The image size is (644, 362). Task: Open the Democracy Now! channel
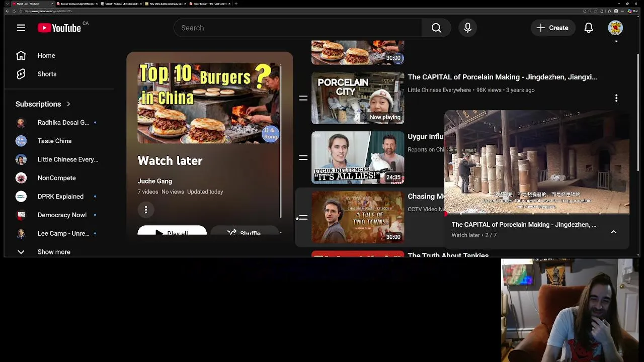(x=62, y=215)
